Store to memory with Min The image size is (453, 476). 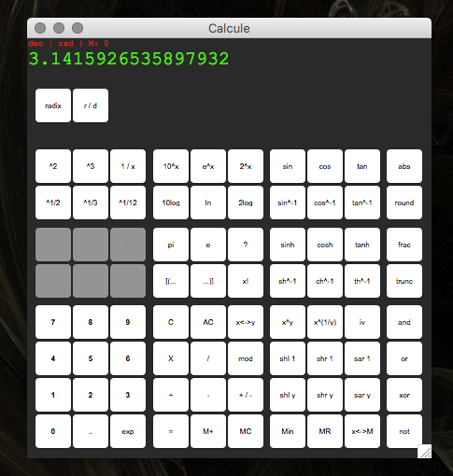click(x=288, y=431)
